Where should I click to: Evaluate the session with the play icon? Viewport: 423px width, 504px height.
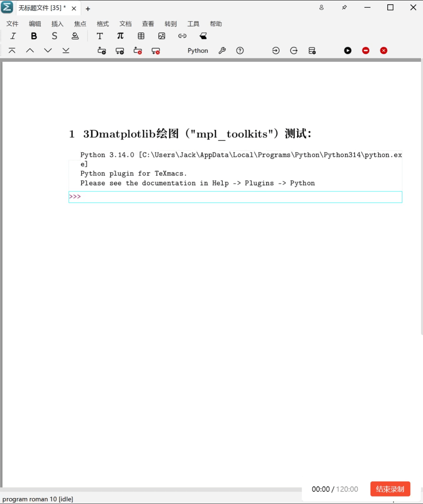click(347, 50)
